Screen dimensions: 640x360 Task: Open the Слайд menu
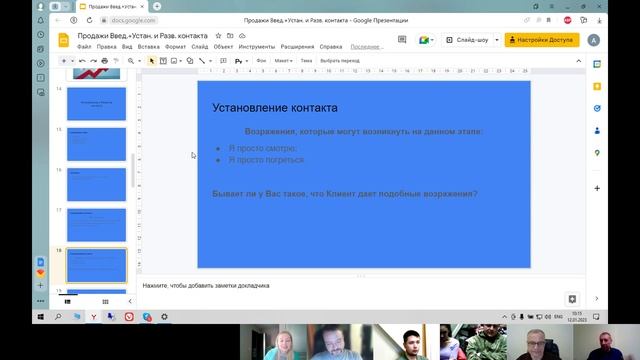tap(200, 47)
